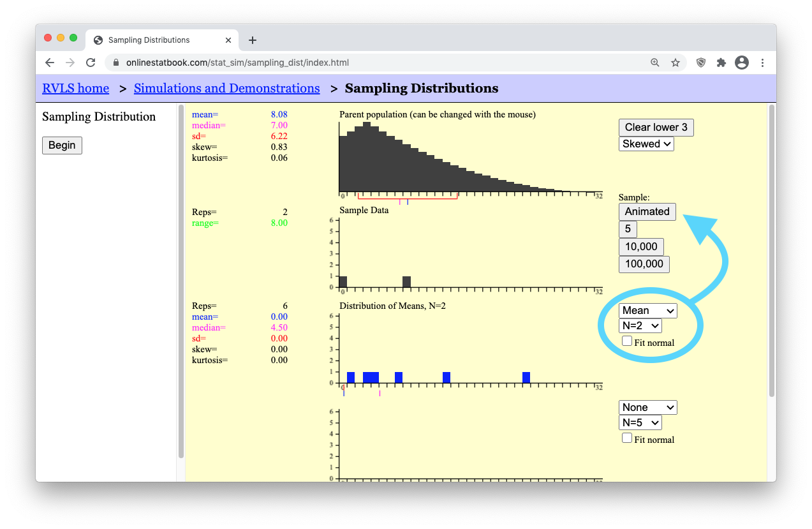Image resolution: width=812 pixels, height=529 pixels.
Task: Open a new tab with plus button
Action: (253, 40)
